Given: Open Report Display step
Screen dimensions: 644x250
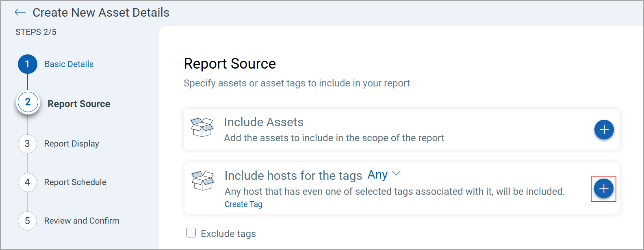Looking at the screenshot, I should (x=72, y=144).
